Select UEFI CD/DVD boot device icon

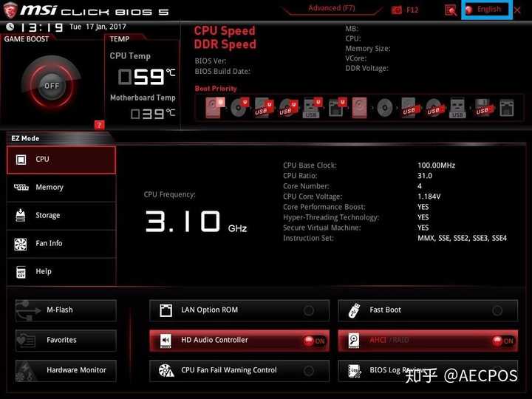coord(239,108)
